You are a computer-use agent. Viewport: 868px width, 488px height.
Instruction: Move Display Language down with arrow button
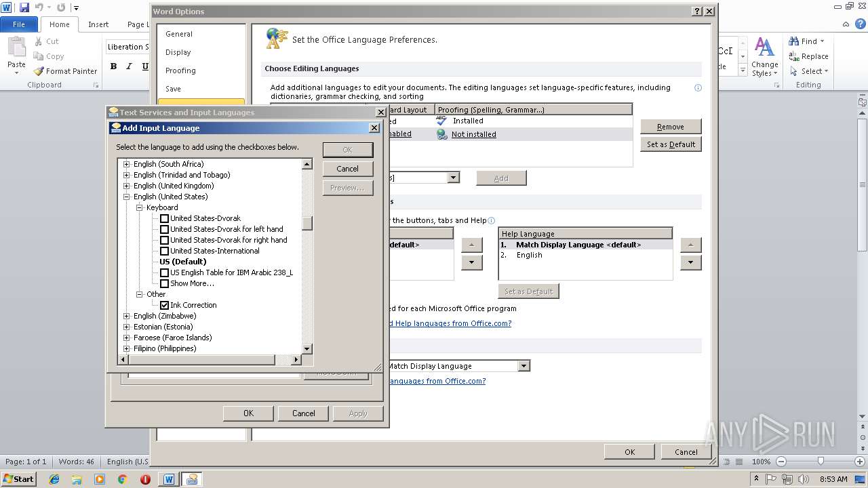click(471, 262)
